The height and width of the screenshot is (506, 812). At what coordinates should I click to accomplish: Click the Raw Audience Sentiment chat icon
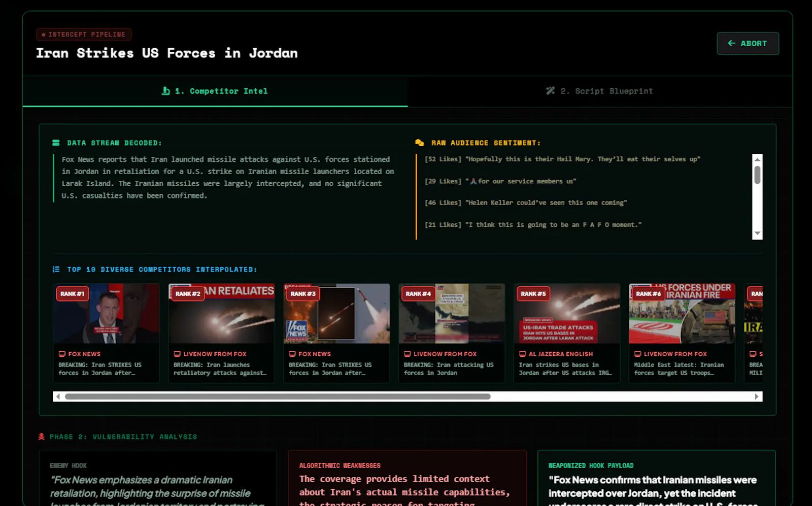coord(419,143)
